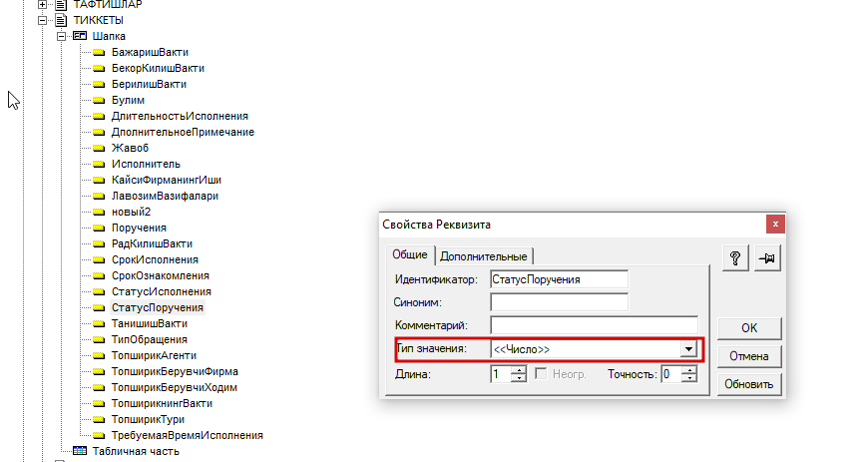Viewport: 868px width, 462px height.
Task: Select the СрокИсполнения tree item
Action: pos(148,259)
